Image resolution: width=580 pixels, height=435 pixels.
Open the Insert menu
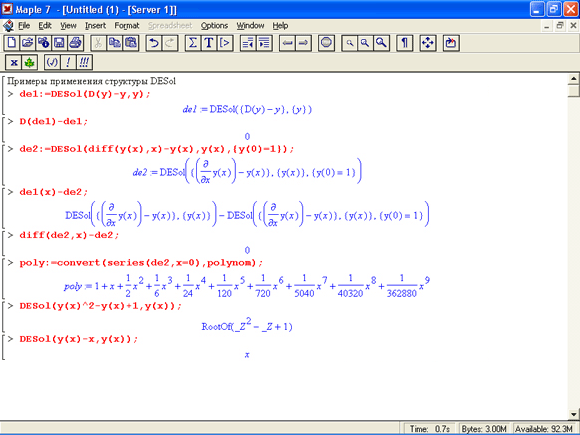coord(95,26)
